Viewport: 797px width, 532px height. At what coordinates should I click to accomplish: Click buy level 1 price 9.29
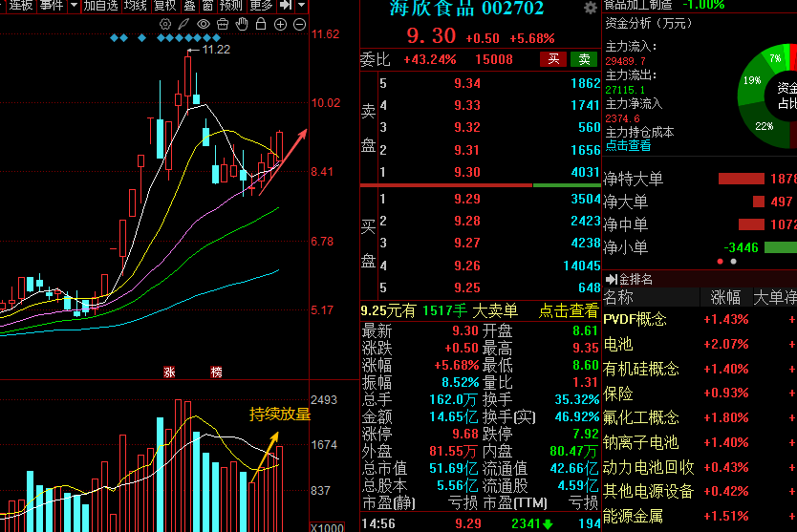tap(467, 199)
